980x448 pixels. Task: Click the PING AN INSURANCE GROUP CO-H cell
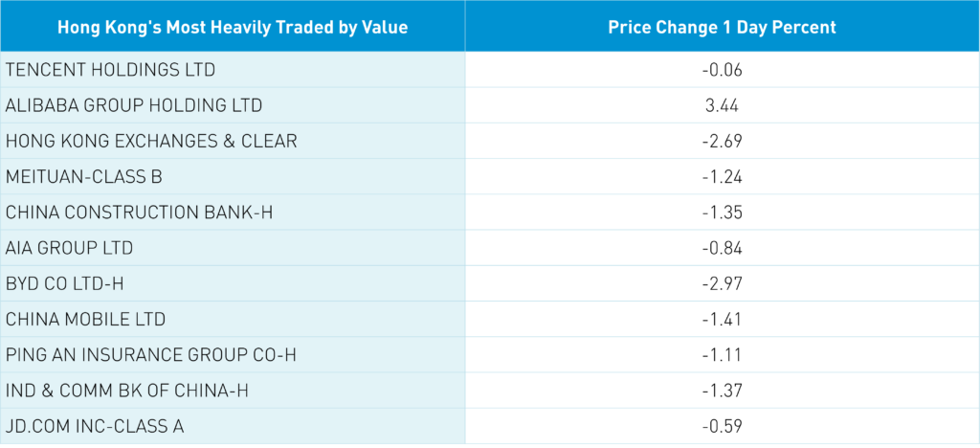[x=151, y=354]
